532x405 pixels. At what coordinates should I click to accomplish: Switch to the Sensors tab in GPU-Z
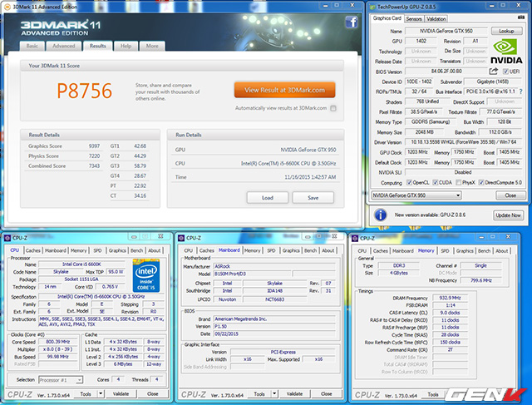tap(413, 17)
